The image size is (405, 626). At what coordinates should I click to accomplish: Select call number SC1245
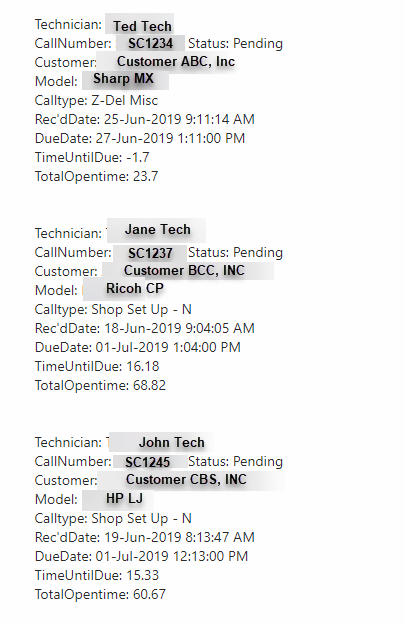pos(147,462)
